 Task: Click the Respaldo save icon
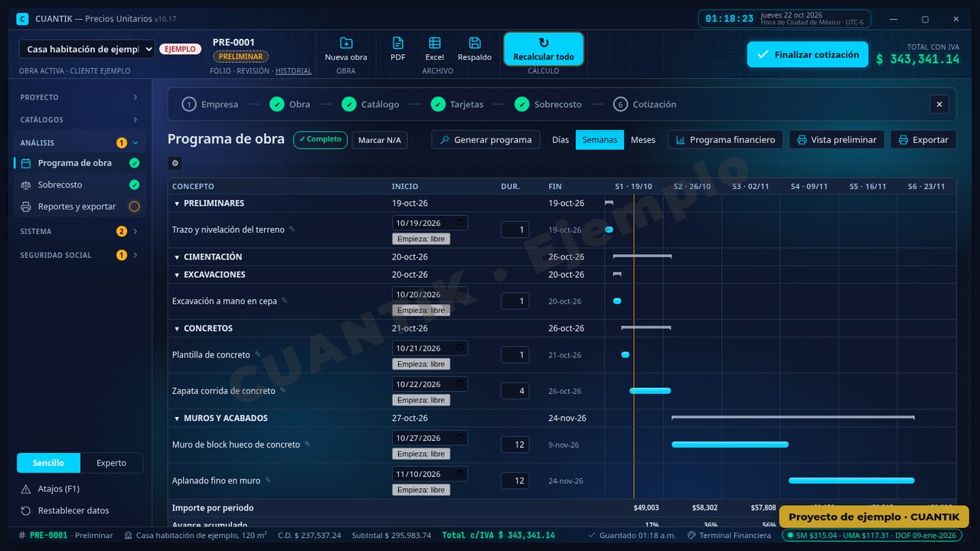(x=475, y=43)
